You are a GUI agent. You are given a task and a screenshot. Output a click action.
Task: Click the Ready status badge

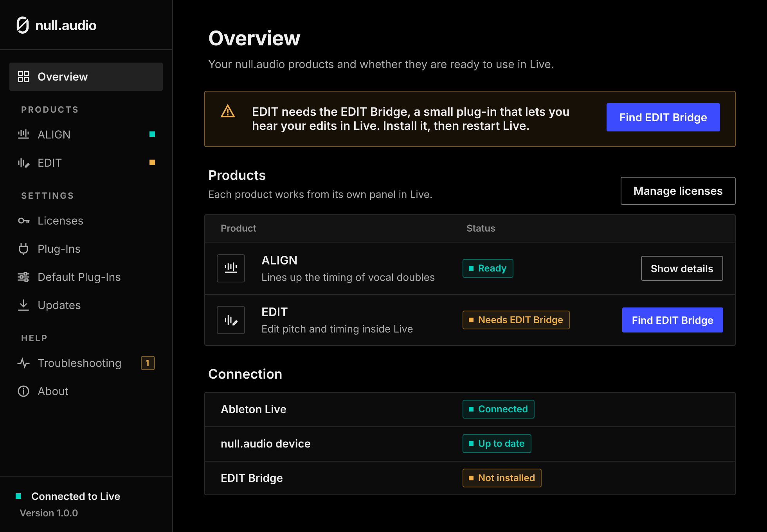pos(488,268)
